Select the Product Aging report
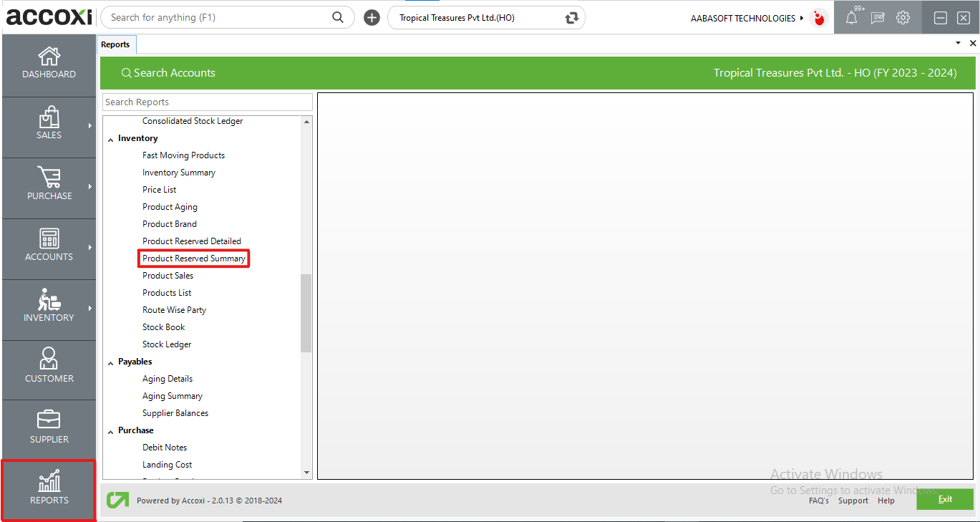 coord(170,206)
